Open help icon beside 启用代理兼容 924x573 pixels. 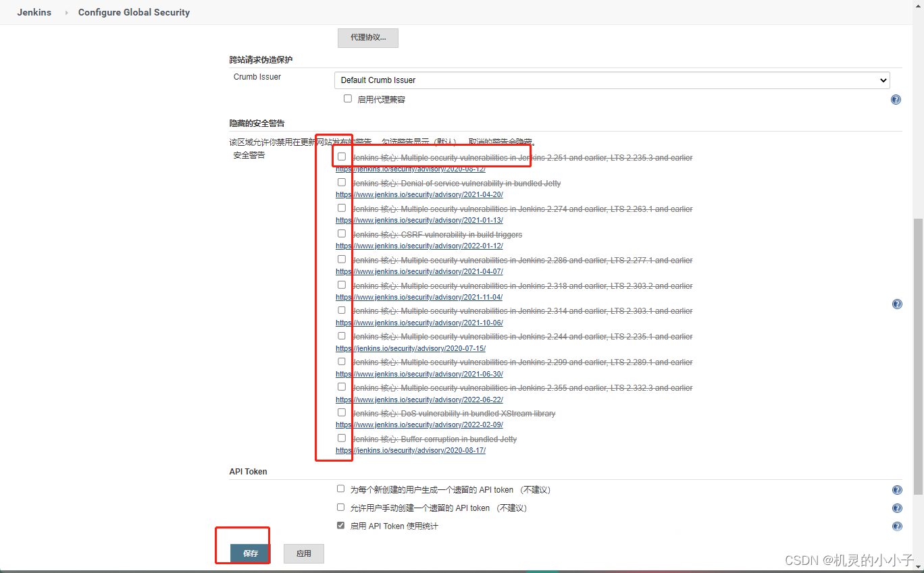tap(896, 100)
